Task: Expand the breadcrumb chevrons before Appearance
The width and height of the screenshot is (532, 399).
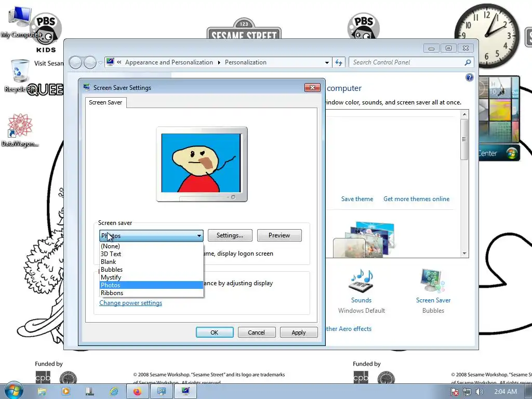Action: [x=119, y=62]
